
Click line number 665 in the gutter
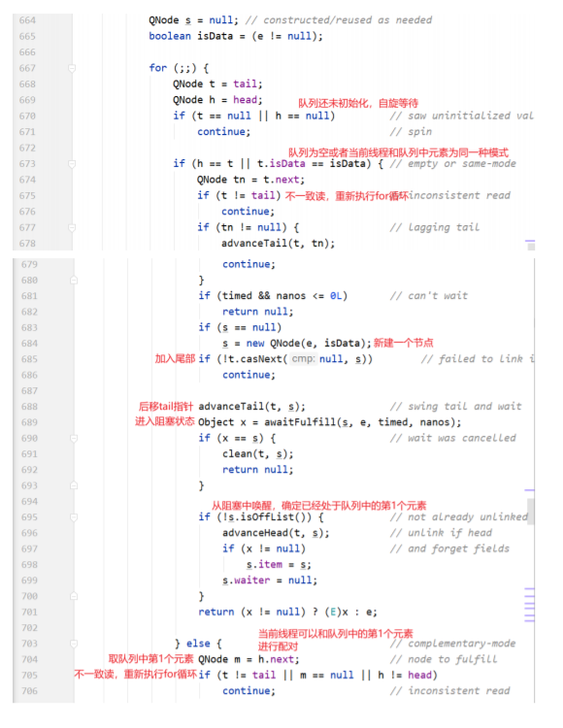click(27, 36)
